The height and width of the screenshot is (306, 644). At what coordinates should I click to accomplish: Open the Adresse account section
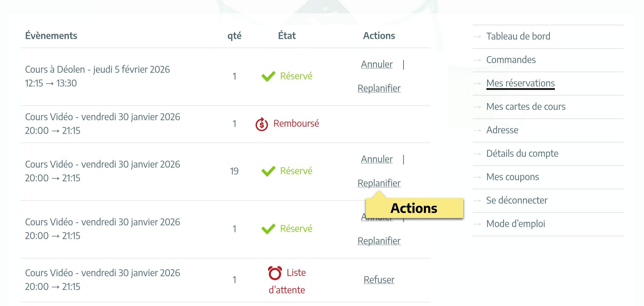502,130
